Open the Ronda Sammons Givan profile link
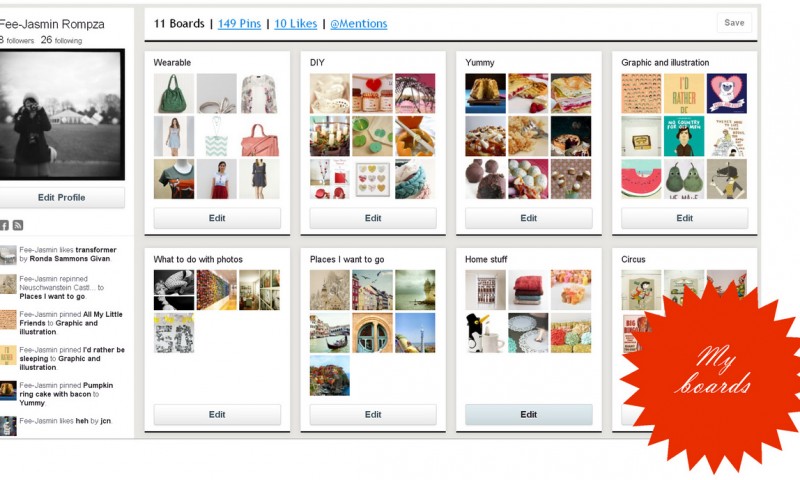The height and width of the screenshot is (480, 800). pos(69,259)
